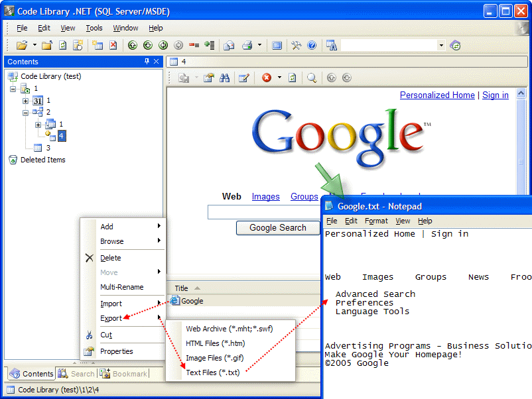Click the binoculars find icon
This screenshot has height=399, width=532.
224,78
